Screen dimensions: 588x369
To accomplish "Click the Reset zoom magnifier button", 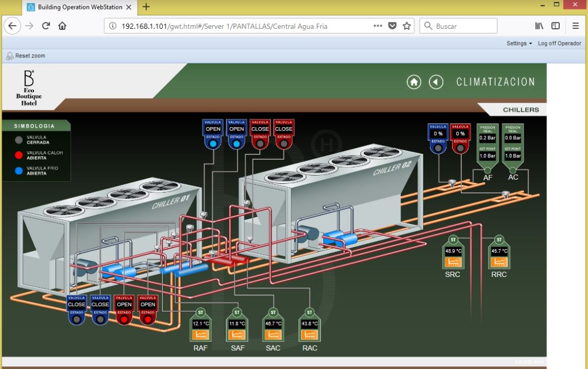I will pyautogui.click(x=9, y=55).
